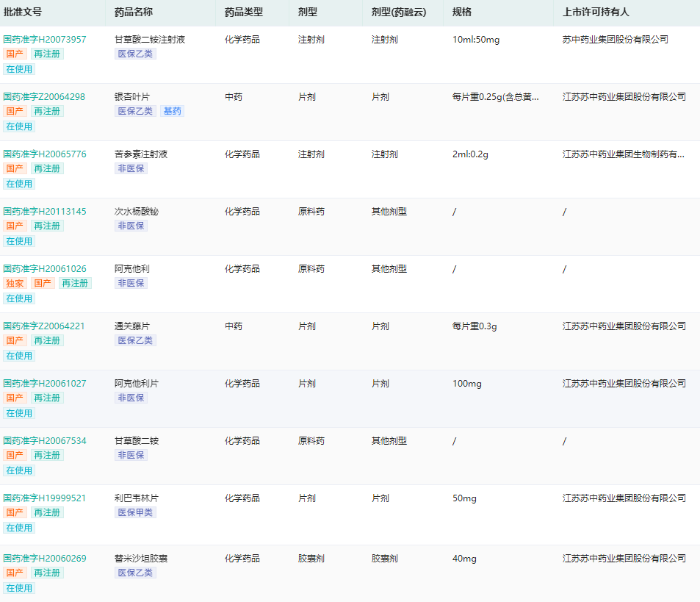Click 医保甲类 tag under 利巴韦林片
Image resolution: width=700 pixels, height=602 pixels.
[x=135, y=512]
